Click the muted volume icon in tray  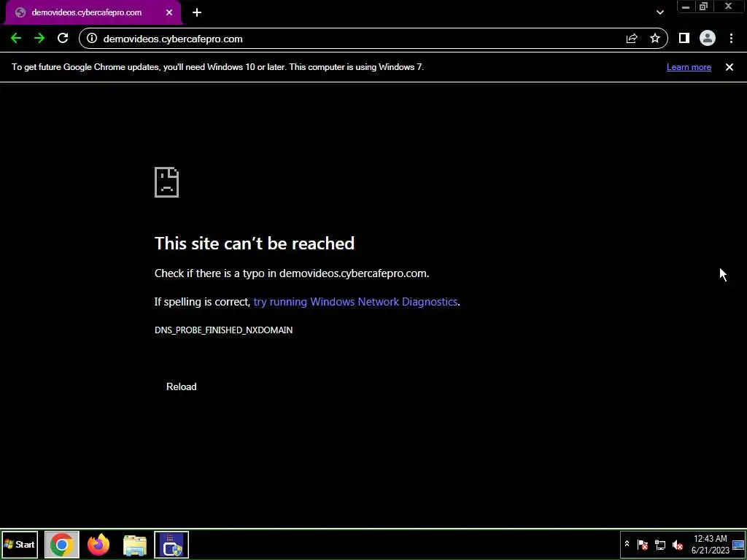coord(678,545)
